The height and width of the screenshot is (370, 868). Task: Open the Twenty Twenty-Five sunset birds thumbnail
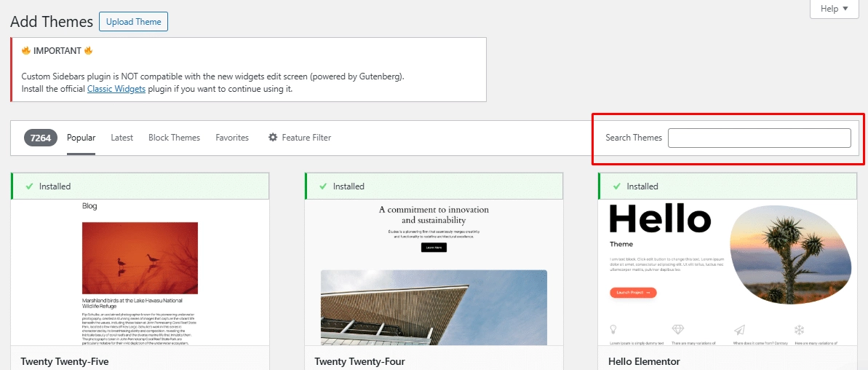[x=140, y=258]
